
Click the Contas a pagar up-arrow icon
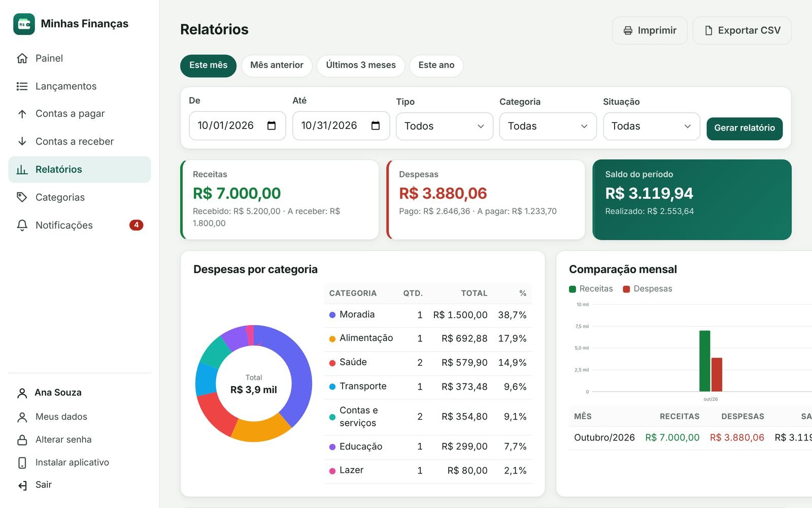click(x=22, y=114)
